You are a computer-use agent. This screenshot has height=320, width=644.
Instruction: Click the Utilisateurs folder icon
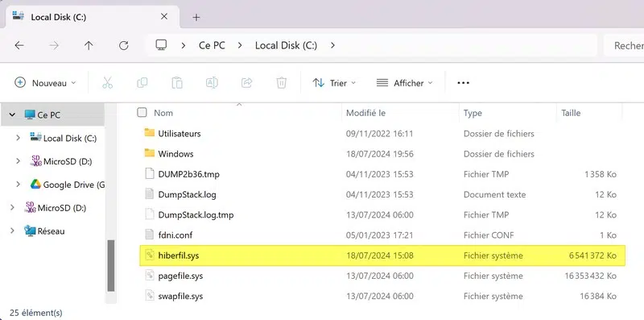coord(150,133)
